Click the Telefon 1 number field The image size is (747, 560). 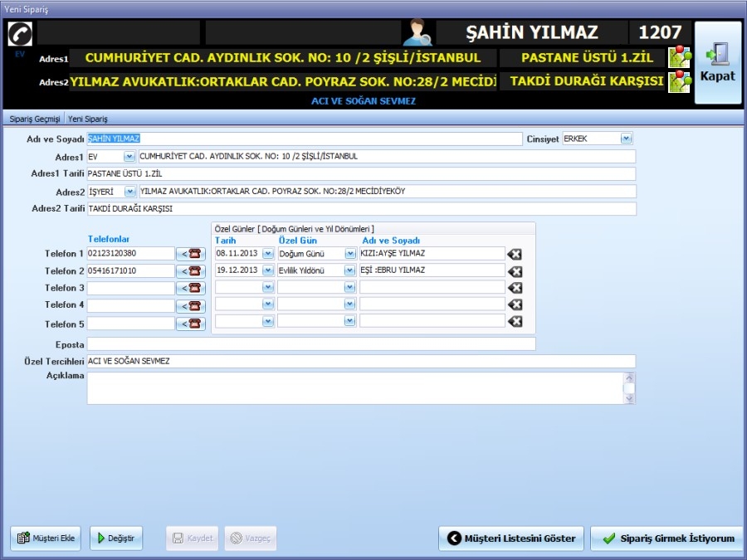[130, 253]
